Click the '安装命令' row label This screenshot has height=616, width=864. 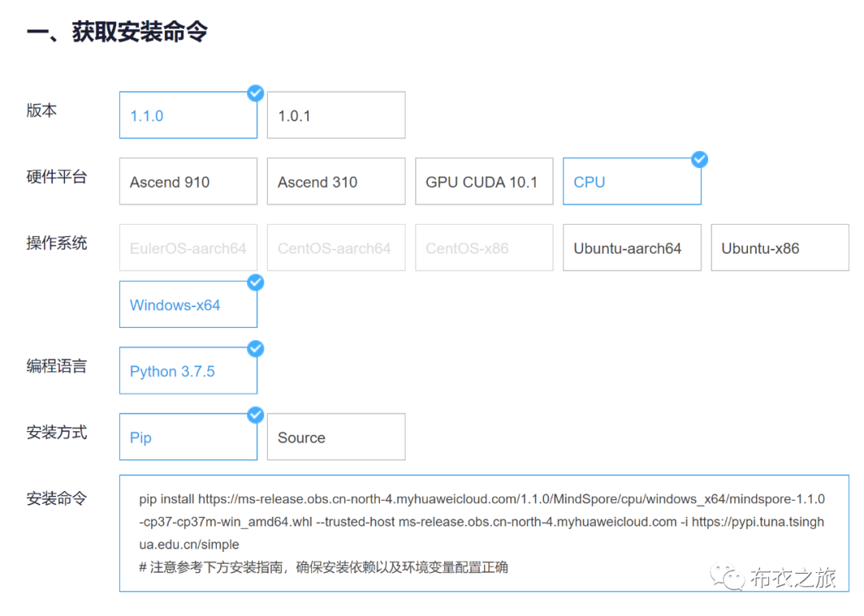pos(57,498)
